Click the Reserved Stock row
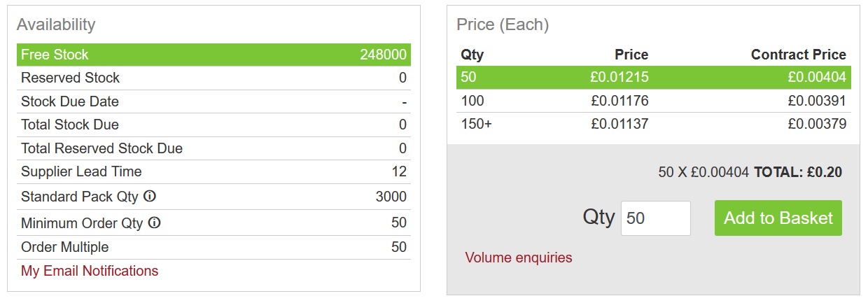This screenshot has width=868, height=303. pos(213,78)
